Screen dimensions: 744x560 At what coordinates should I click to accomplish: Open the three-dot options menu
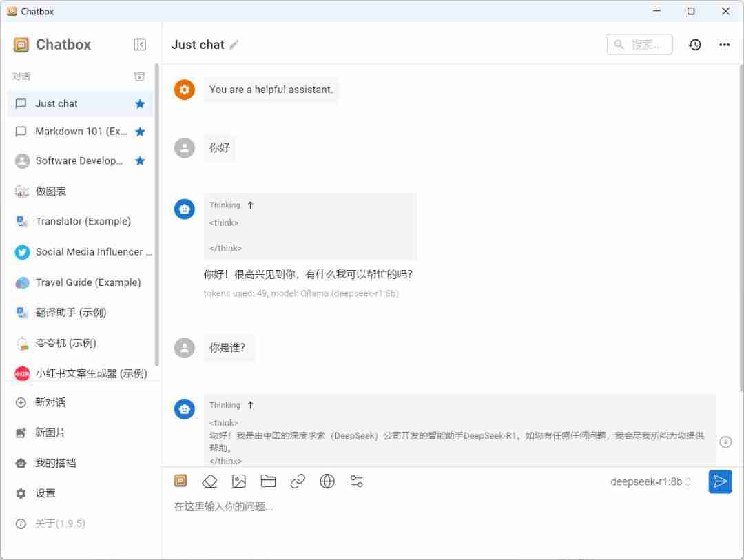click(x=724, y=44)
